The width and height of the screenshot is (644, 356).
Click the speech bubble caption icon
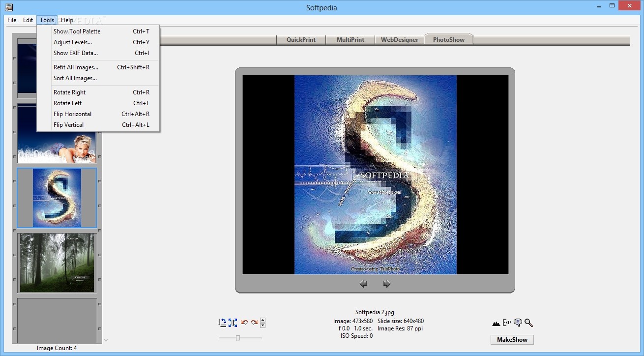tap(518, 323)
